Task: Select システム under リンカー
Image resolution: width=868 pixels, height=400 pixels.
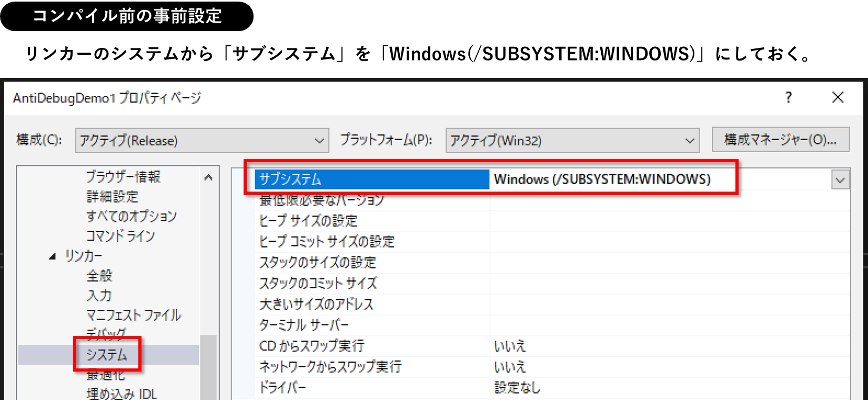Action: click(107, 355)
